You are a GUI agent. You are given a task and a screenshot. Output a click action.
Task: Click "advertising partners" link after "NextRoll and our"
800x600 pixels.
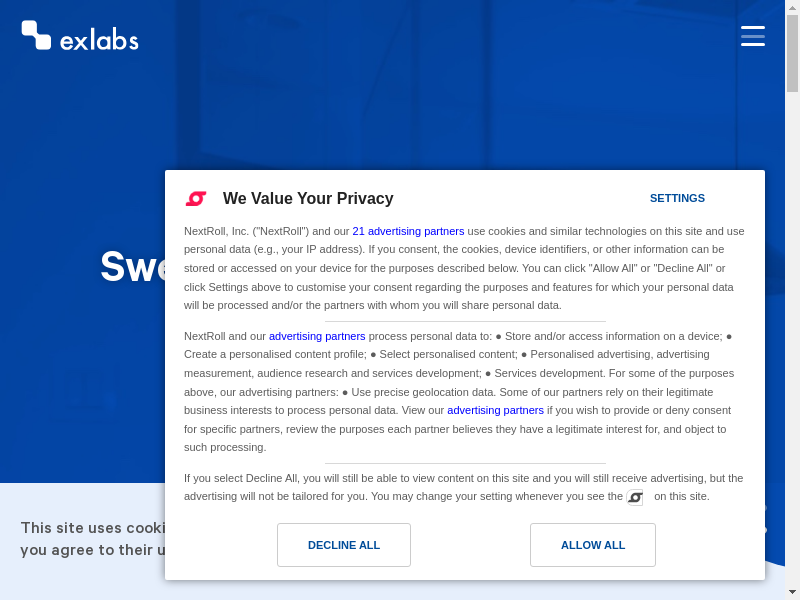pyautogui.click(x=317, y=336)
